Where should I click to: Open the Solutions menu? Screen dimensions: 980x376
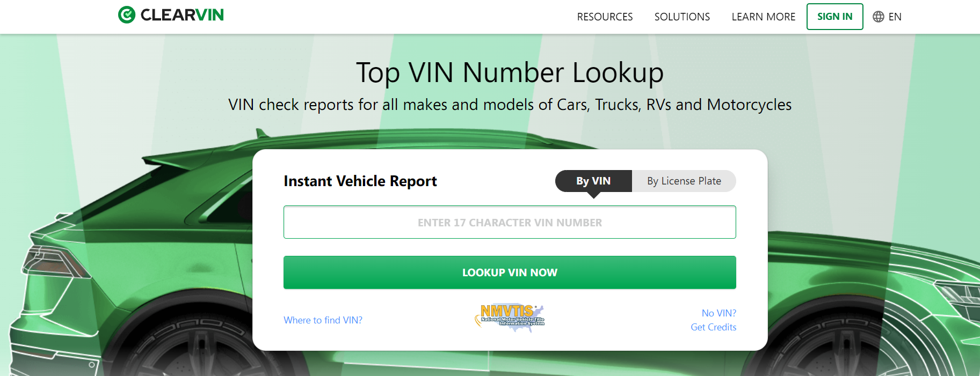point(682,17)
